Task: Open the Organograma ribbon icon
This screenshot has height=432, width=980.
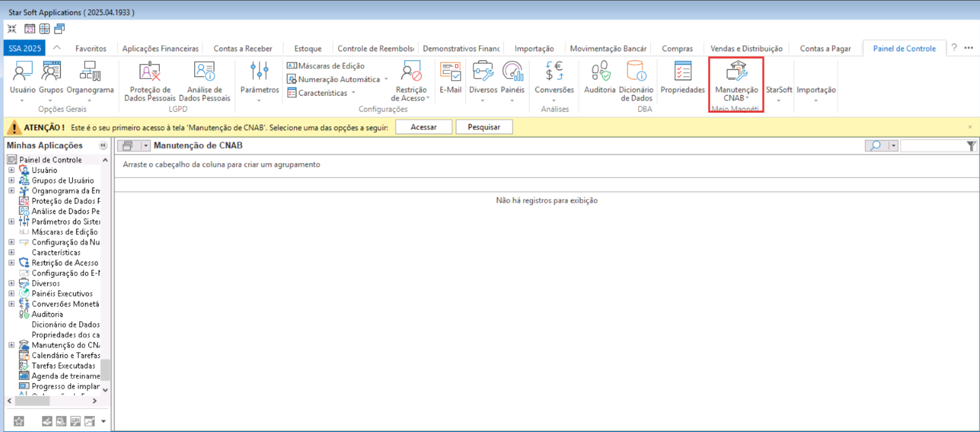Action: (90, 72)
